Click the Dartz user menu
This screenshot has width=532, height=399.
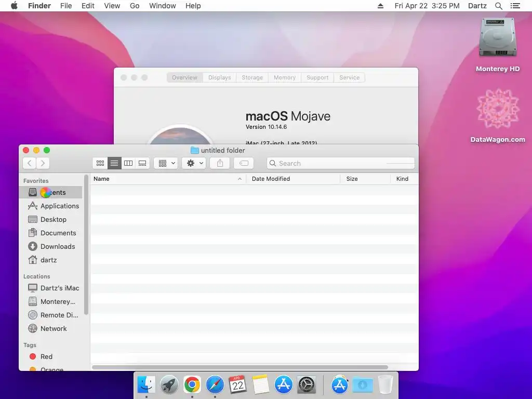click(x=477, y=6)
